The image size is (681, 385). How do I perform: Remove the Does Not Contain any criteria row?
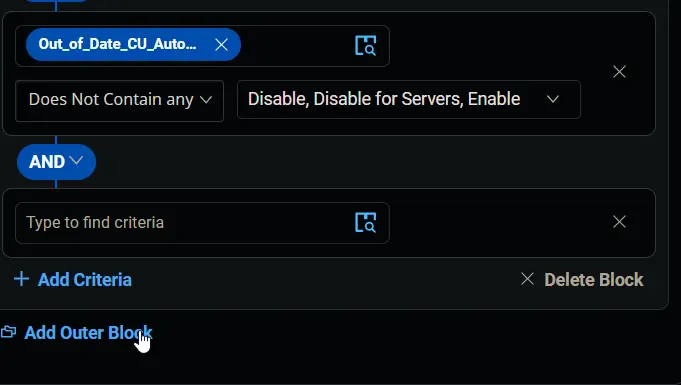619,72
